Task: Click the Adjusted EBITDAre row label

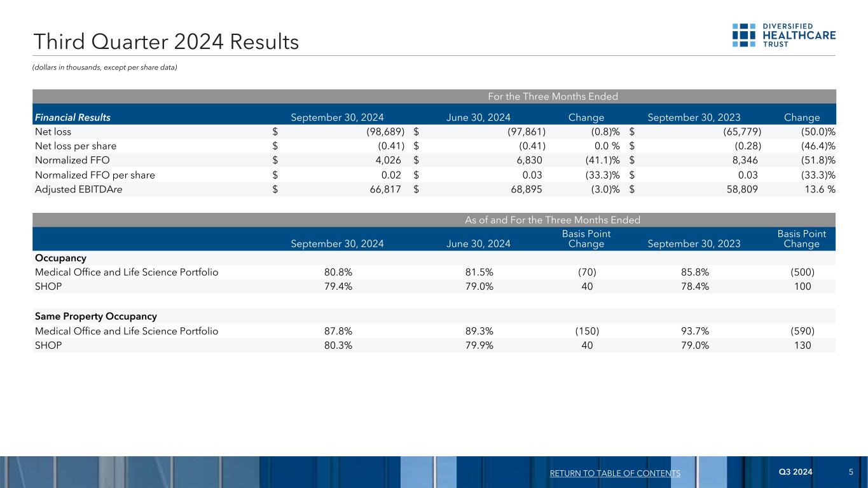Action: coord(78,189)
